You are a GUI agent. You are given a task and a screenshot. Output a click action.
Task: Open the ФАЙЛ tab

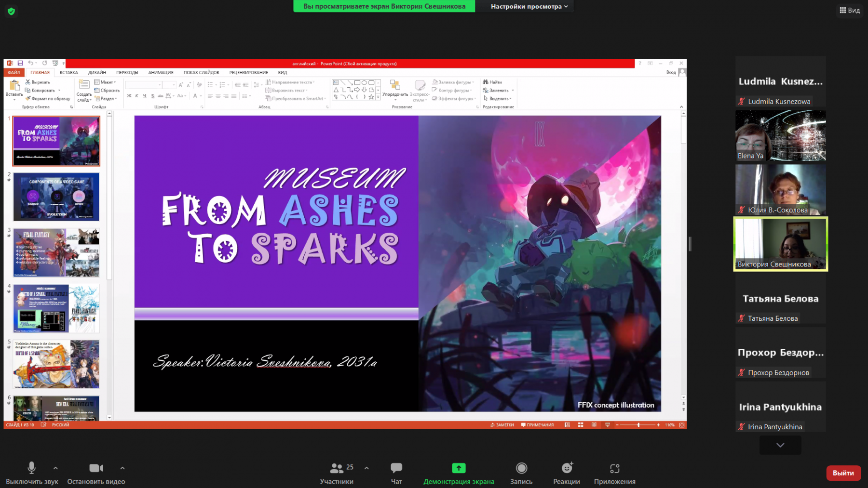pos(14,72)
